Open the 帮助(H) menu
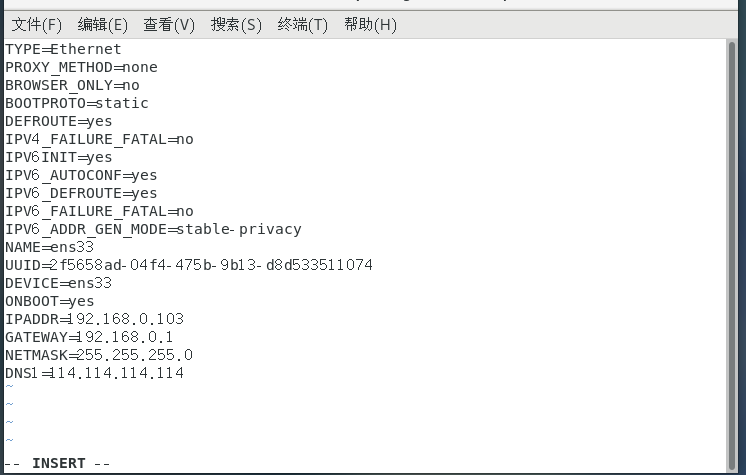746x475 pixels. (370, 25)
